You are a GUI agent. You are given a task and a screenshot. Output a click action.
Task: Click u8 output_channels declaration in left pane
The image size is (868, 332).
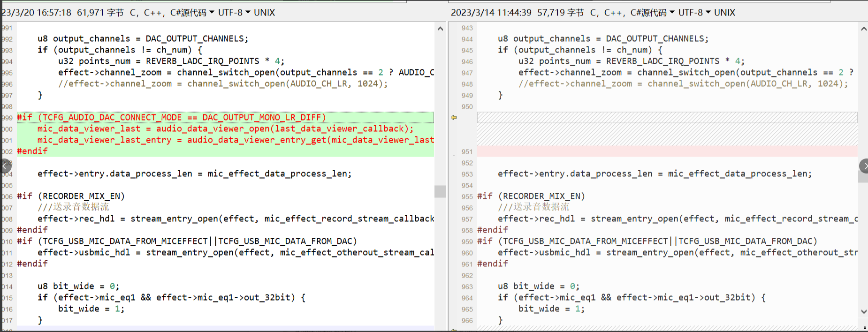point(143,38)
